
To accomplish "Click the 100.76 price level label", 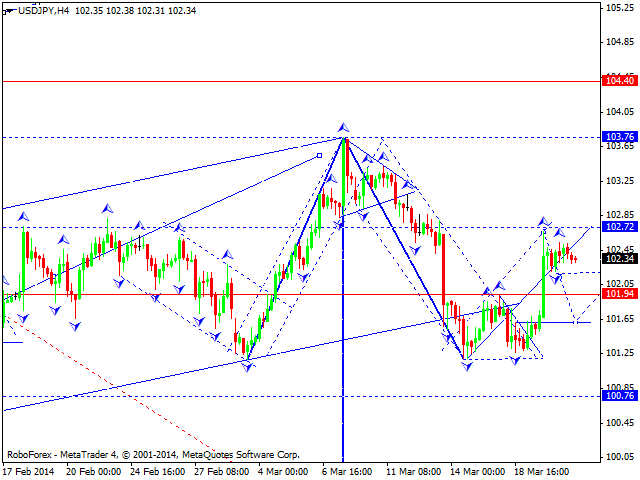I will [x=617, y=396].
